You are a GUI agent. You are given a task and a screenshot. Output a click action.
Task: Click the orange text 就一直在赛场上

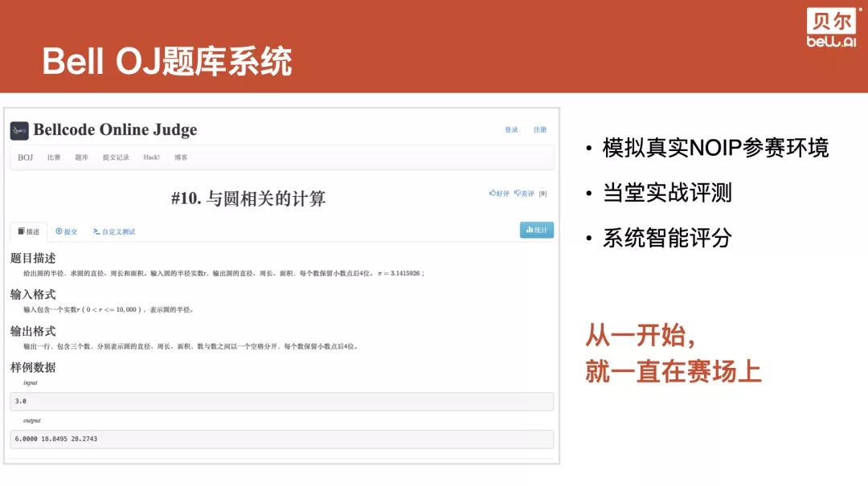coord(674,371)
